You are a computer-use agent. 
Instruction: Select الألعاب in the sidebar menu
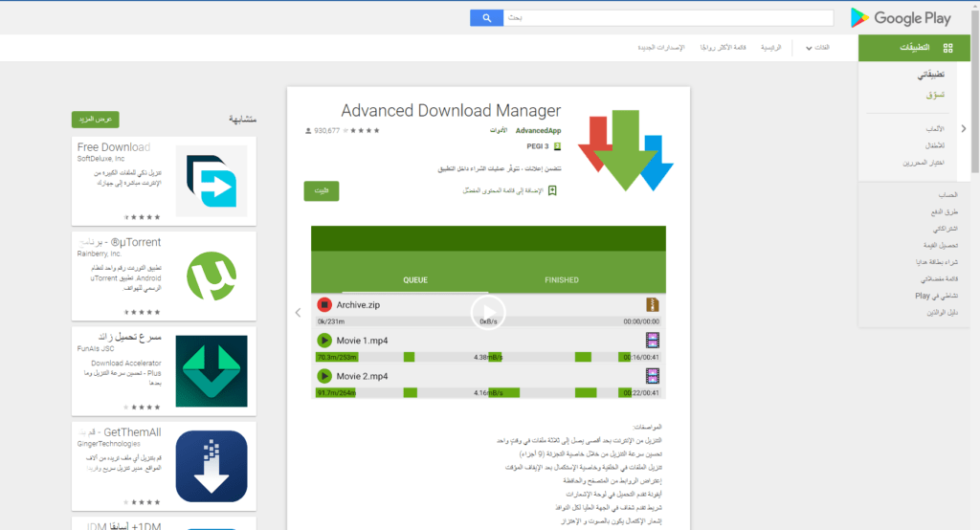click(935, 128)
